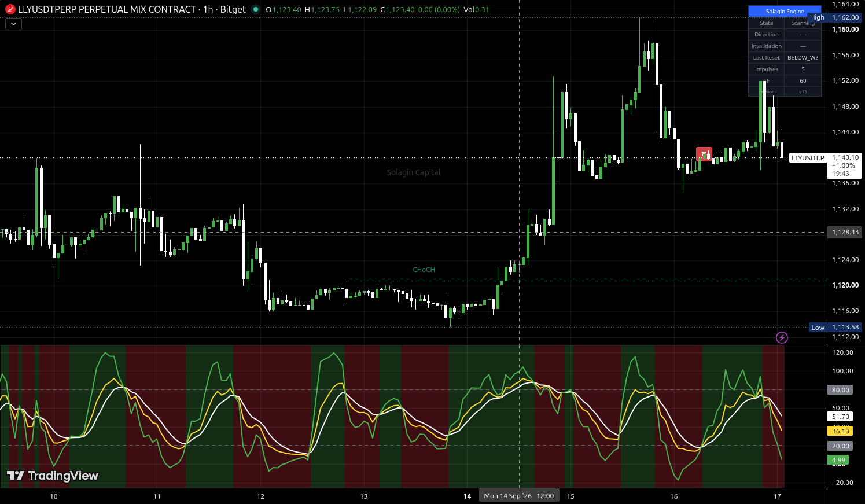Click the 51.70 indicator value tag
Image resolution: width=865 pixels, height=504 pixels.
click(840, 417)
